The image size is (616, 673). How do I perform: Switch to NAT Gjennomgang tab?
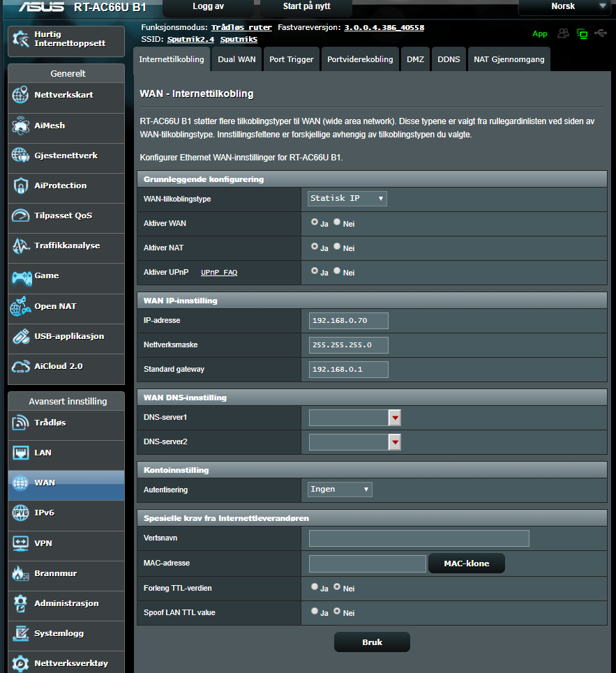509,59
